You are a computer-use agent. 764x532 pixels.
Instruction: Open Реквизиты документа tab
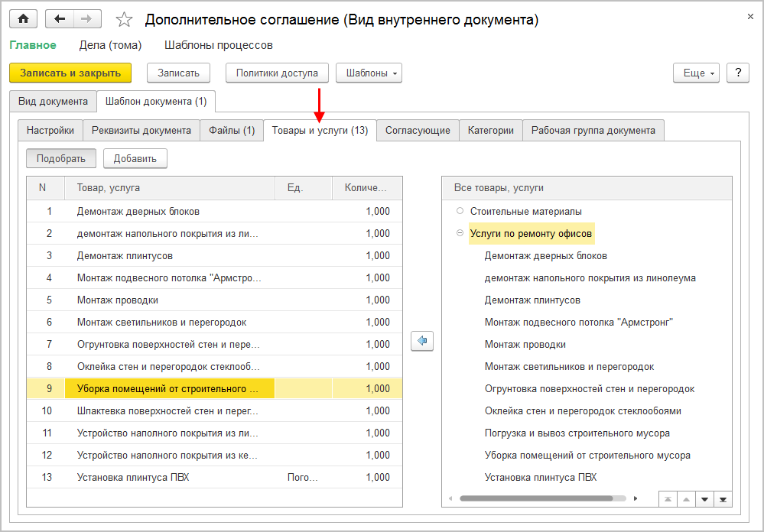tap(141, 130)
